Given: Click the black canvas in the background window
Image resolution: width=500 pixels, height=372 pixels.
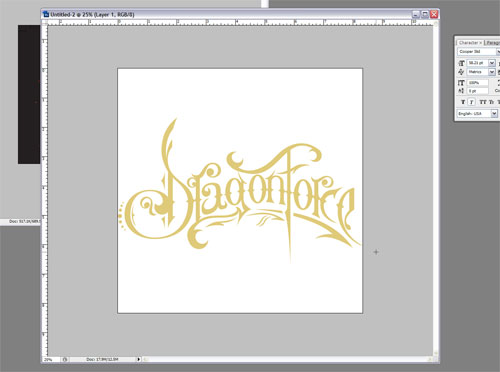Looking at the screenshot, I should (29, 94).
